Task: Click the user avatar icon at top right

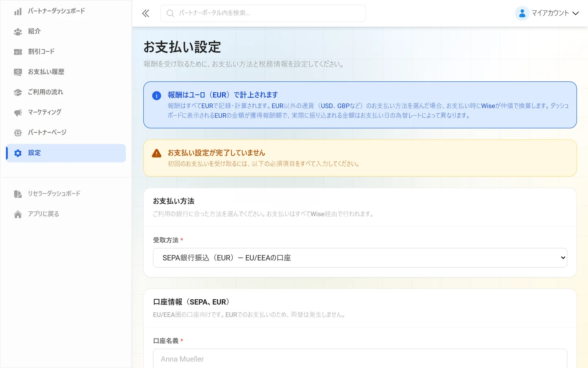Action: 522,13
